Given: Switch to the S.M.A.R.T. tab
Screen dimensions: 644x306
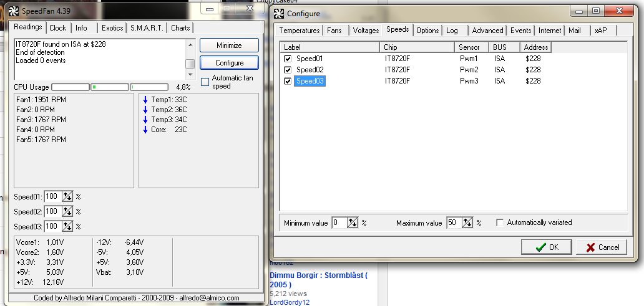Looking at the screenshot, I should pos(147,28).
